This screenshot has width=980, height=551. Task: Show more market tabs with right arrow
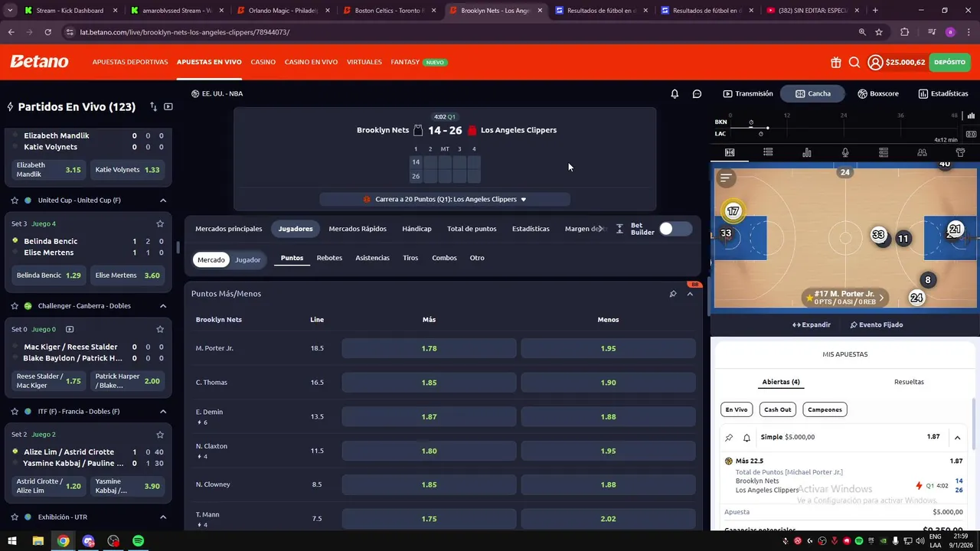point(600,229)
